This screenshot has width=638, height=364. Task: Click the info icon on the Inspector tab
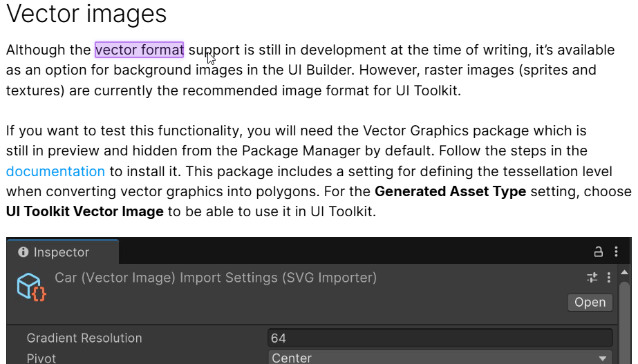[24, 252]
